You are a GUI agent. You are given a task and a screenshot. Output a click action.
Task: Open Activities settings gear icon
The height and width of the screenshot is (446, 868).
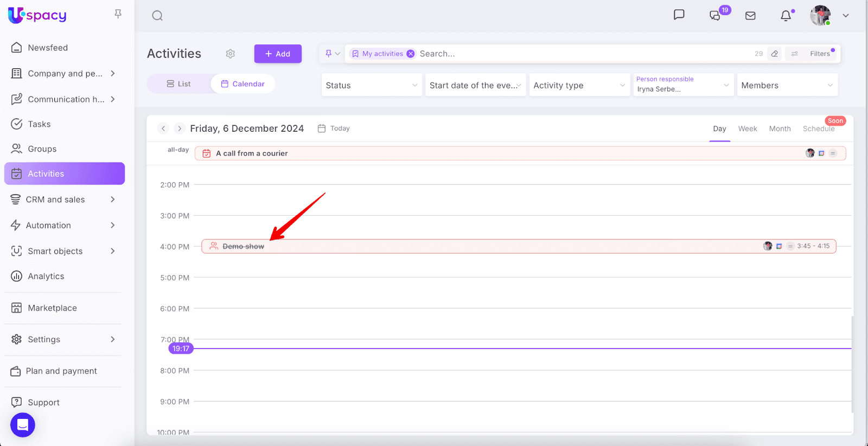[231, 54]
